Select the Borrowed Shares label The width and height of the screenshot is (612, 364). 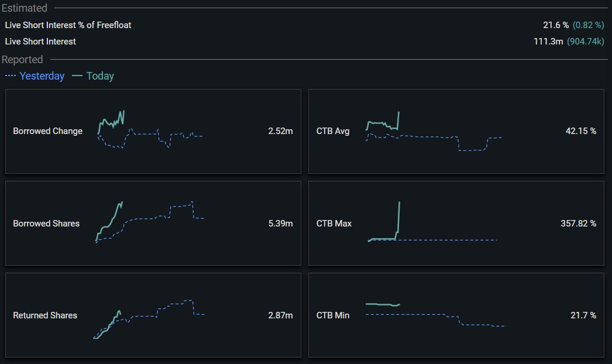tap(46, 224)
